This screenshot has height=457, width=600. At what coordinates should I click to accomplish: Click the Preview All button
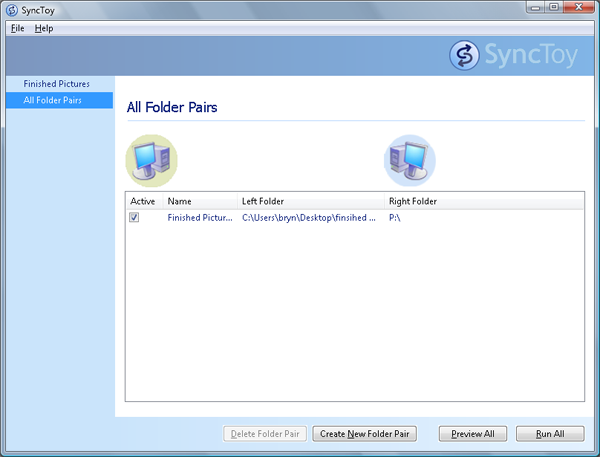(x=473, y=434)
